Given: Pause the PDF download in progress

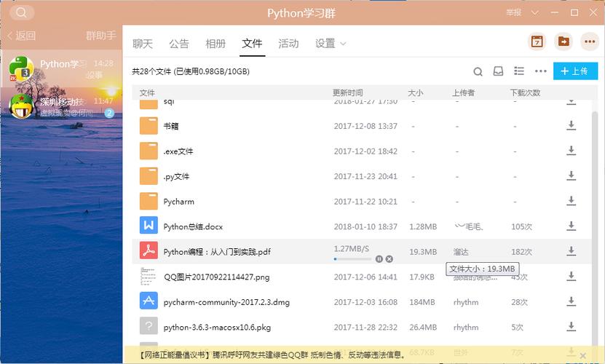Looking at the screenshot, I should coord(379,259).
